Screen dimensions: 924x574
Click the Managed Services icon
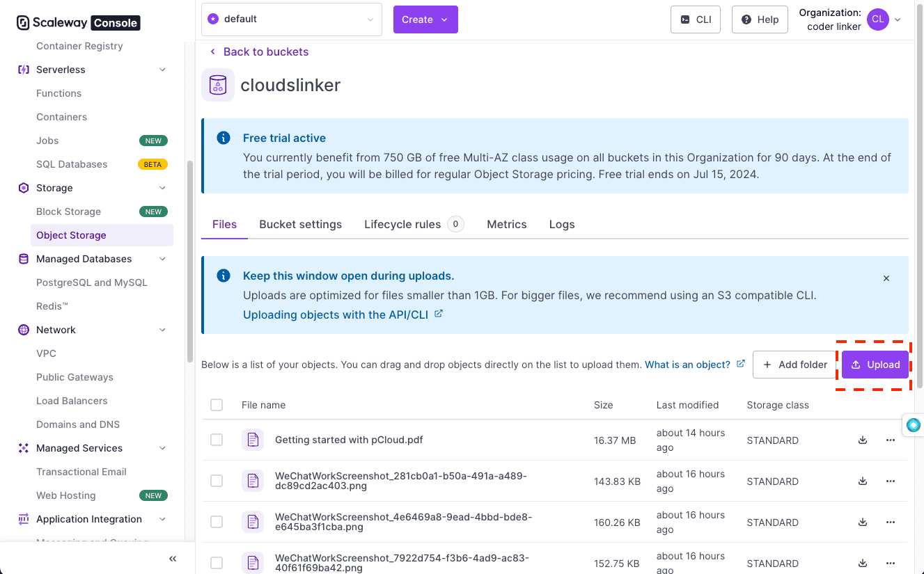(x=24, y=448)
